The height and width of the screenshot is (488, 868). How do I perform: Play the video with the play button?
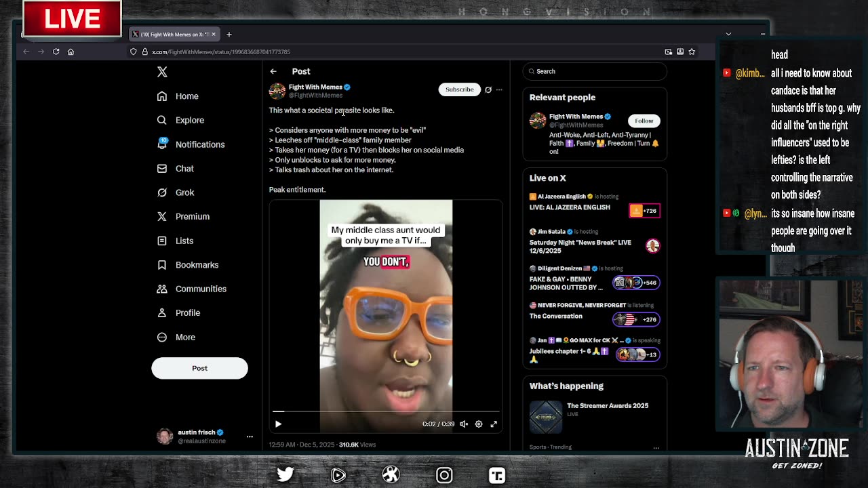pos(278,424)
